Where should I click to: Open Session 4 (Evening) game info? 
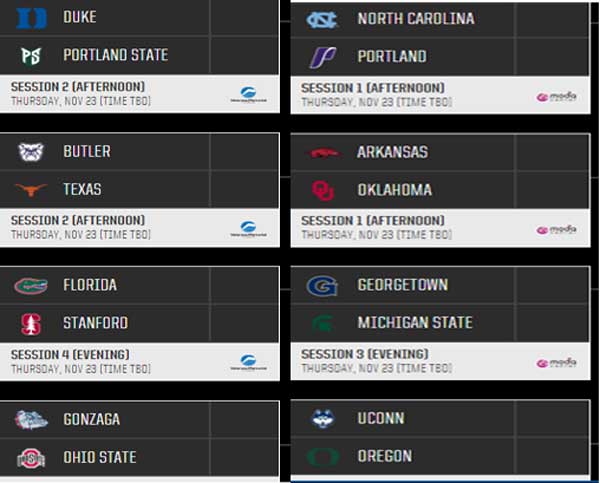coord(140,361)
